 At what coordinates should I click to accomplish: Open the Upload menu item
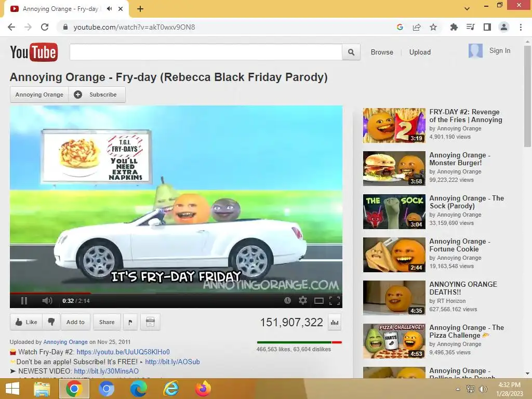[420, 52]
